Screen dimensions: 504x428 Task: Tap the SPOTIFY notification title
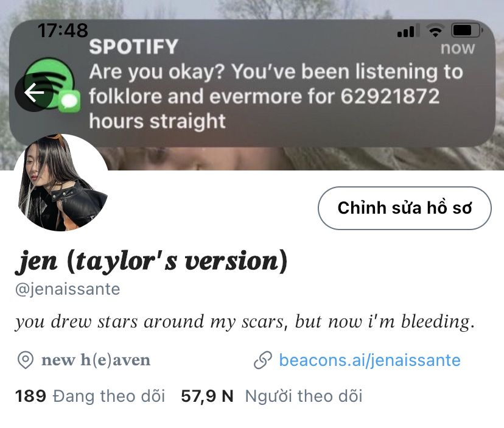click(x=133, y=47)
